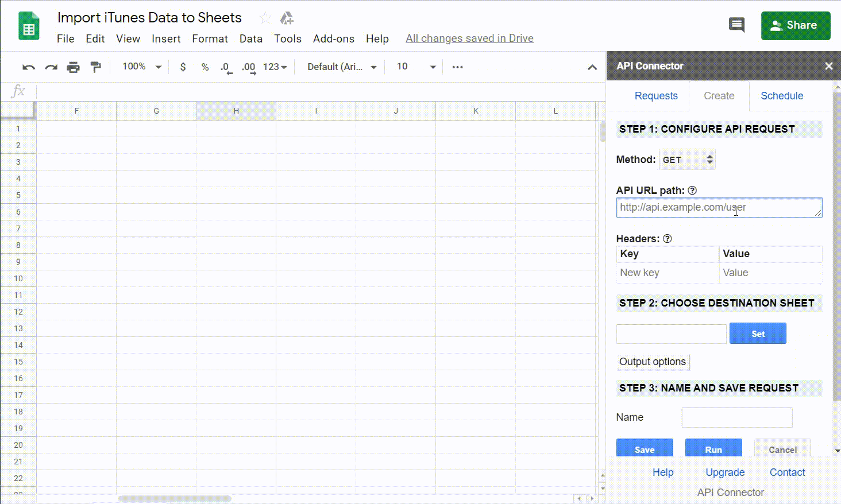Apply currency formatting
The image size is (841, 504).
pyautogui.click(x=183, y=67)
